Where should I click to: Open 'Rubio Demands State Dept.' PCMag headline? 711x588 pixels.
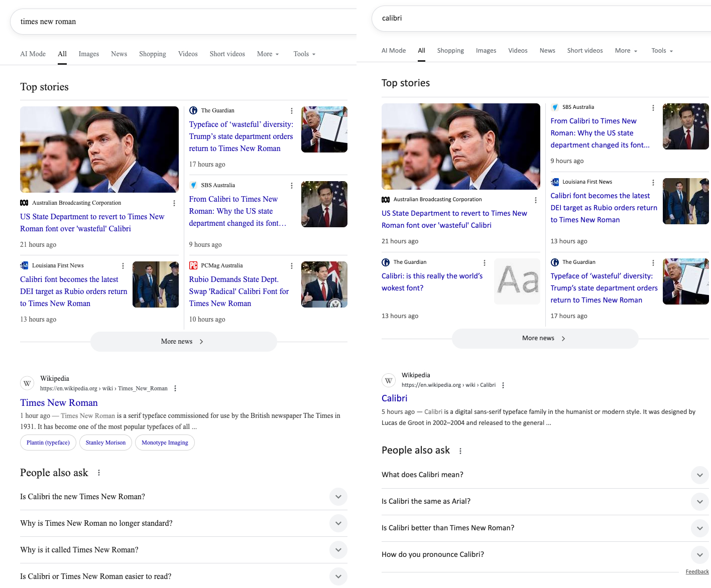(239, 291)
